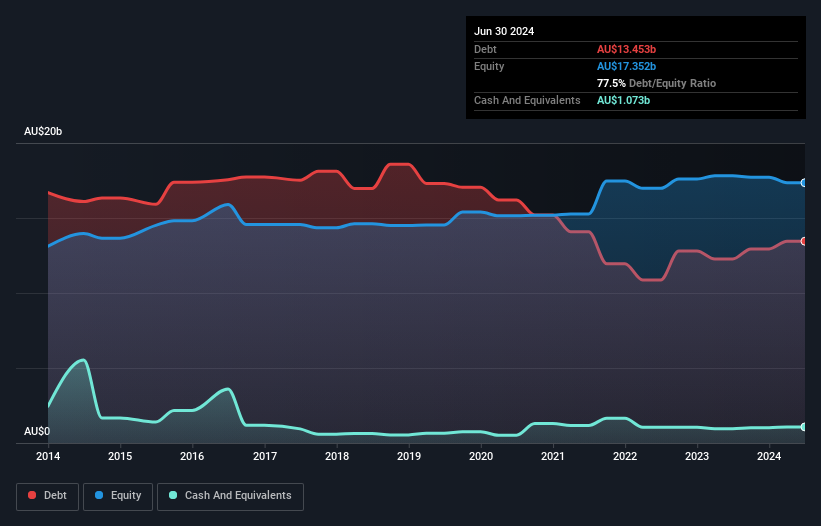Click the 2017 x-axis label
Image resolution: width=821 pixels, height=526 pixels.
click(265, 456)
